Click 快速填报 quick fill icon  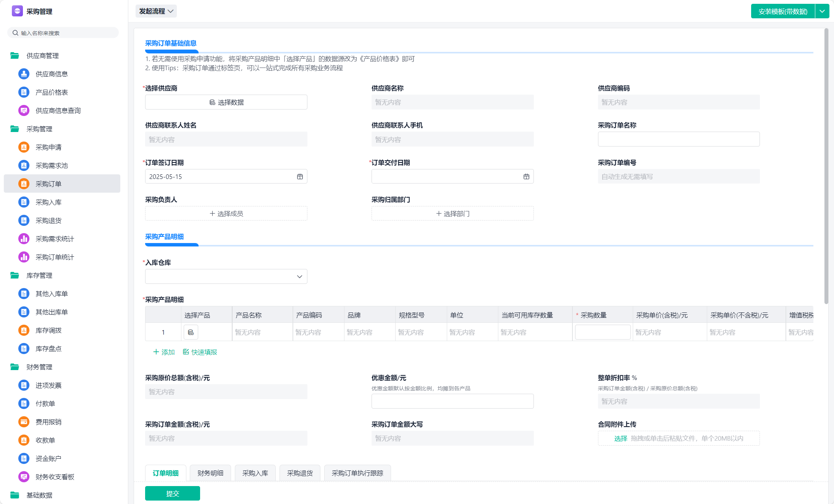pyautogui.click(x=186, y=352)
